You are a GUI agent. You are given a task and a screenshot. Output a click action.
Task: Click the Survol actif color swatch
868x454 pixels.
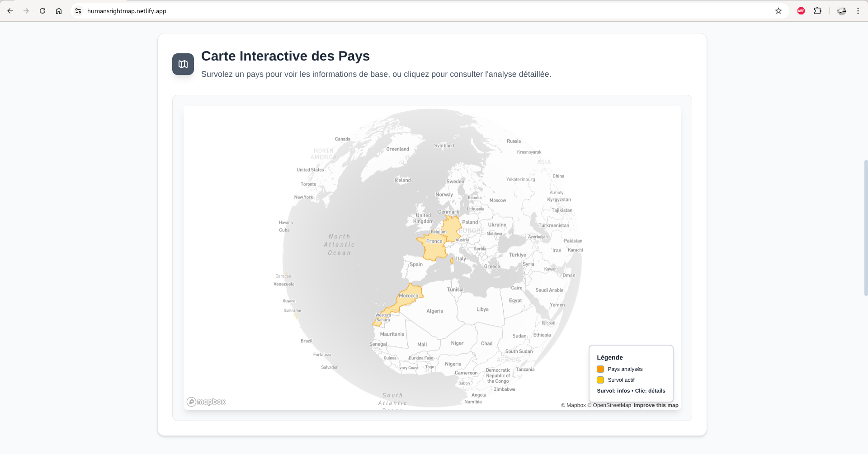tap(600, 380)
